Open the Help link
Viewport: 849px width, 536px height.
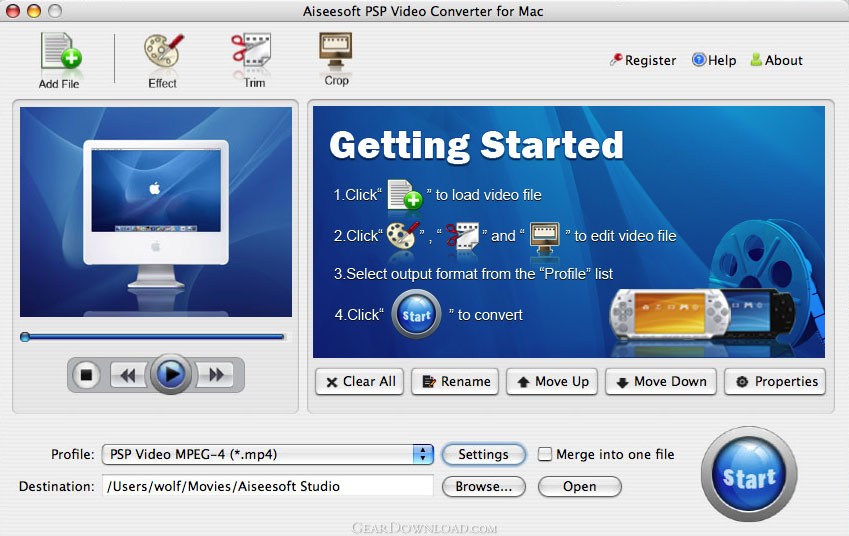point(714,60)
